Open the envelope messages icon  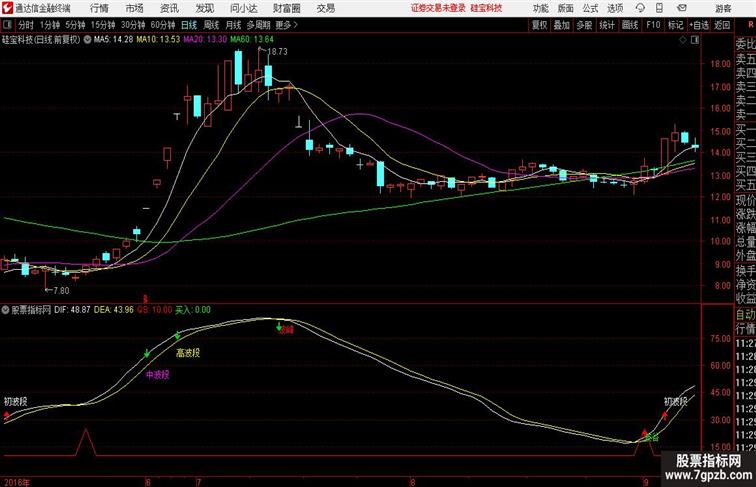681,8
